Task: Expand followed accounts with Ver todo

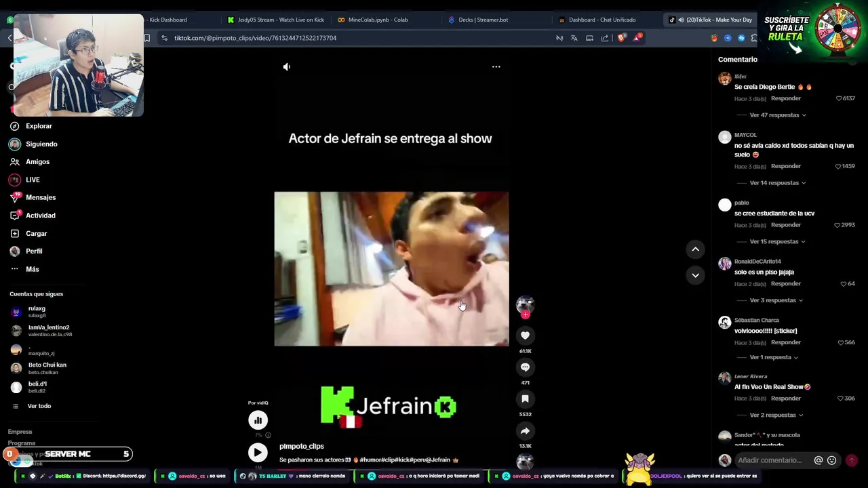Action: (x=39, y=406)
